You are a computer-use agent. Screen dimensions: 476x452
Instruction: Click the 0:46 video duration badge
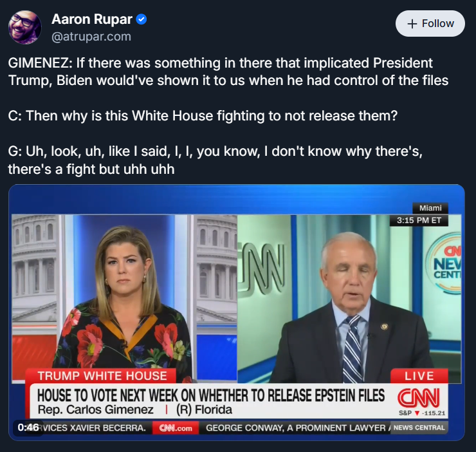tap(28, 428)
